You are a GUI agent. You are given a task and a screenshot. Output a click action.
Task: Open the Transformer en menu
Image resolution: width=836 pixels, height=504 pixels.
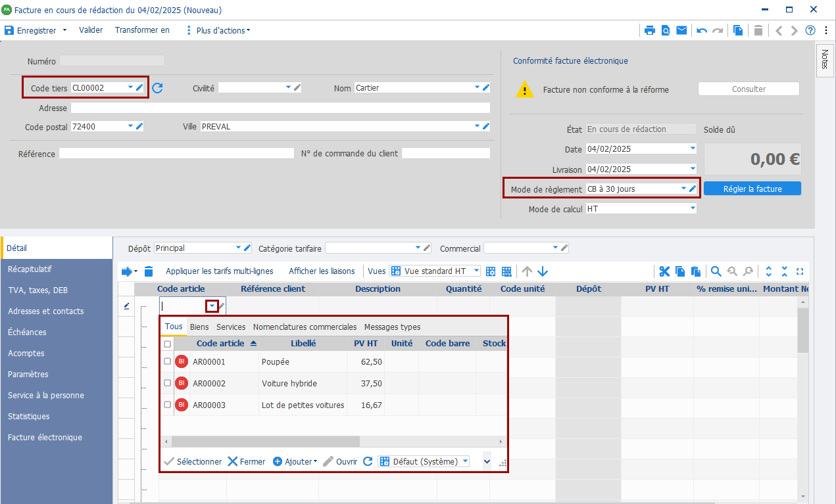click(142, 30)
